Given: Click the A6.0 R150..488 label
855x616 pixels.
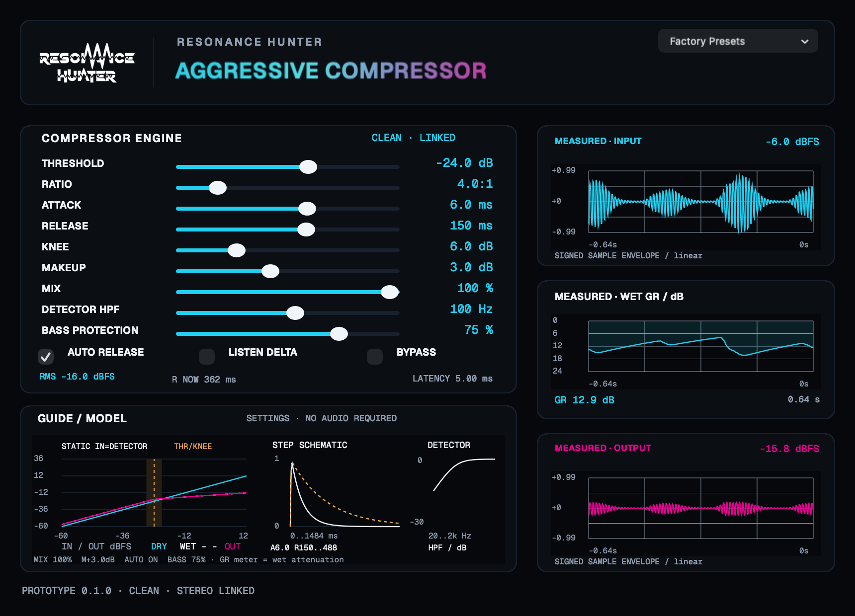Looking at the screenshot, I should pyautogui.click(x=304, y=548).
